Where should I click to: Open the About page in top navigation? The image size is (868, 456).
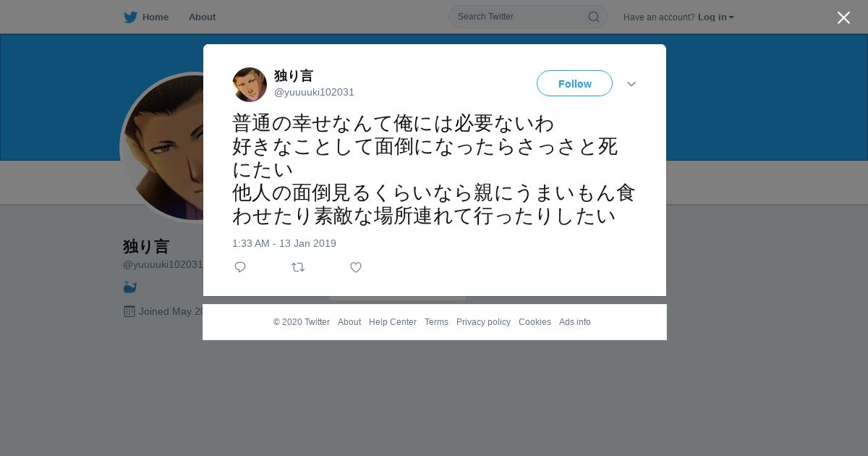click(x=202, y=17)
